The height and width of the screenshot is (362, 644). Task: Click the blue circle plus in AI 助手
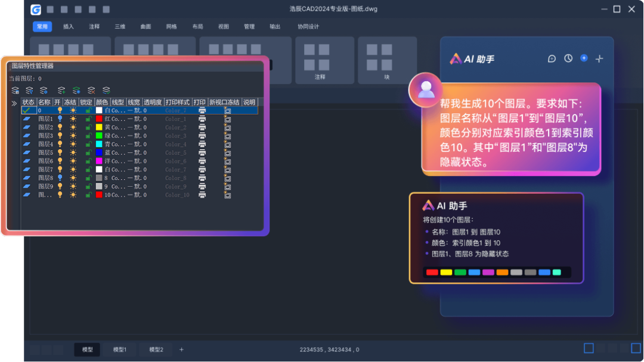[584, 58]
